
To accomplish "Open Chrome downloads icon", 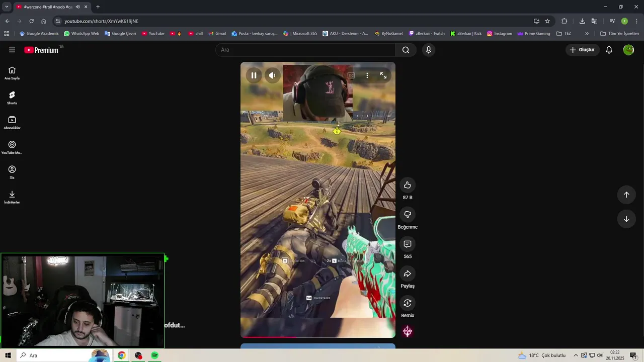I will pyautogui.click(x=582, y=21).
